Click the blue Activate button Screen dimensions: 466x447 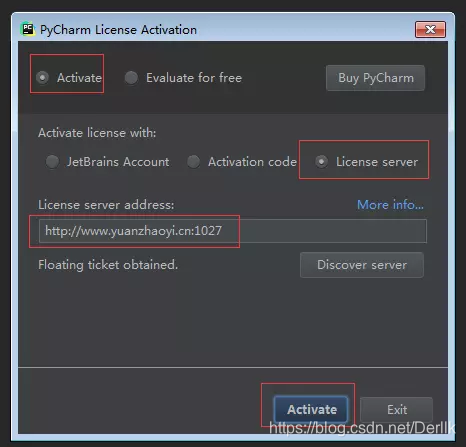[311, 409]
